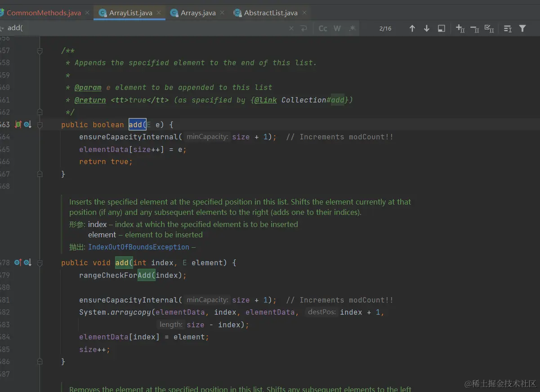Click elementData[size++] = e line
540x392 pixels.
coord(133,149)
